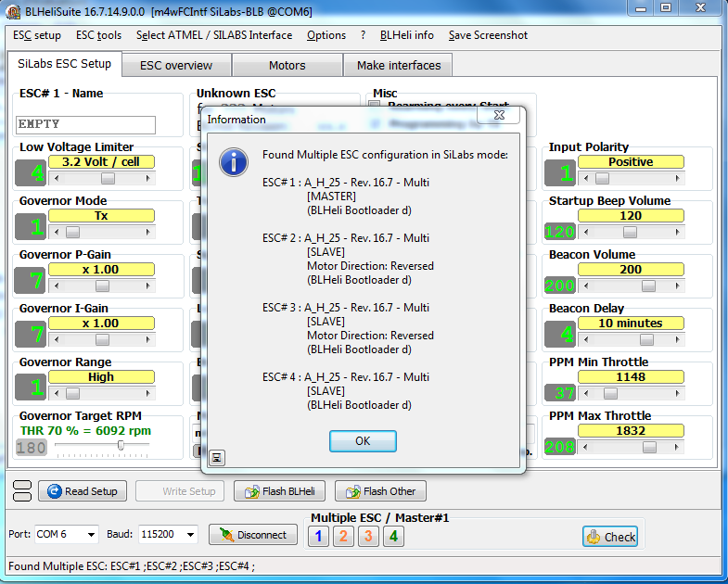
Task: Click the save icon in Information dialog
Action: pos(216,458)
